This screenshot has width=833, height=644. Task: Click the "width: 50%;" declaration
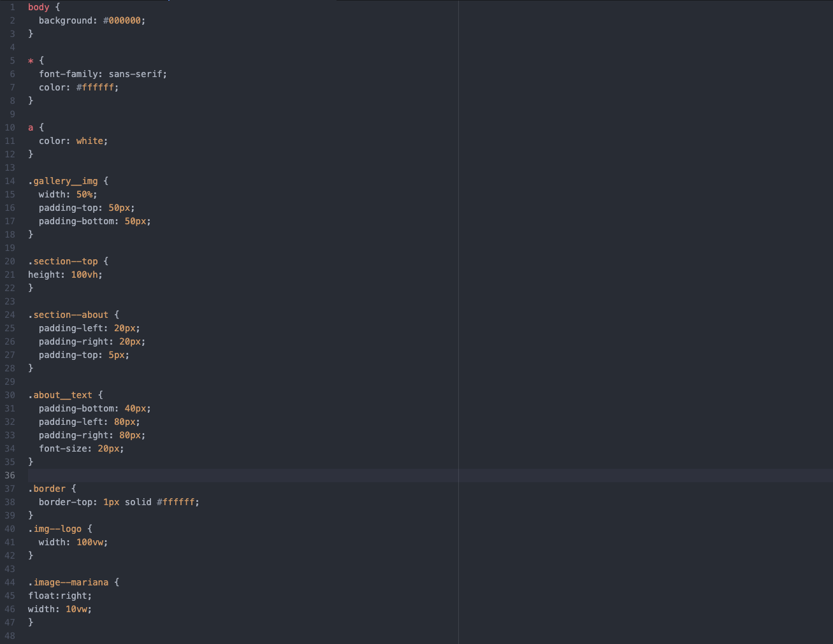(68, 194)
